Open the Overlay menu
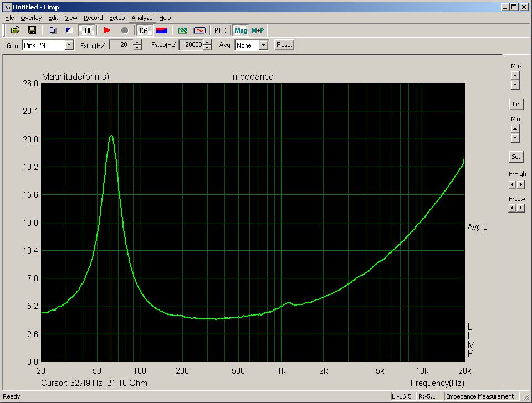 pyautogui.click(x=31, y=18)
